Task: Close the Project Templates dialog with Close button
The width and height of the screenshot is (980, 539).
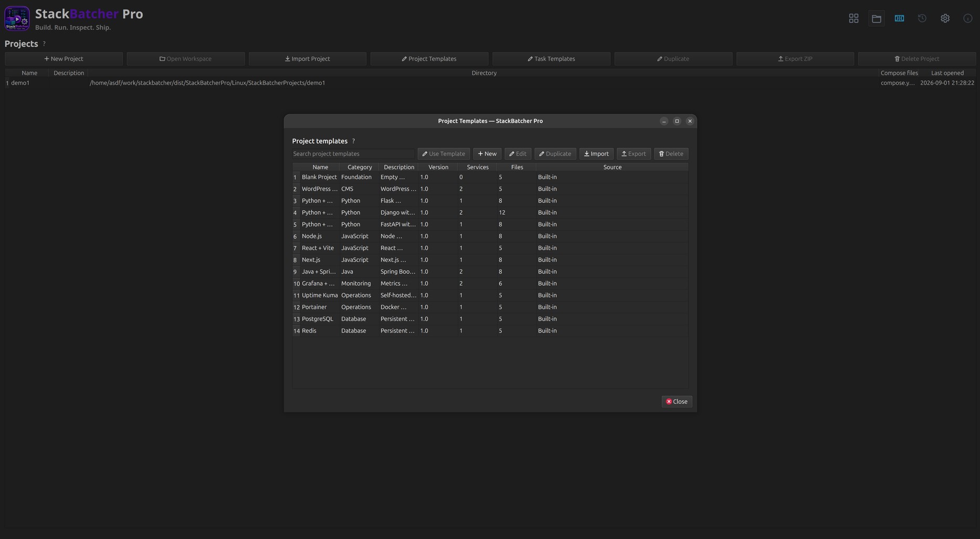Action: coord(677,401)
